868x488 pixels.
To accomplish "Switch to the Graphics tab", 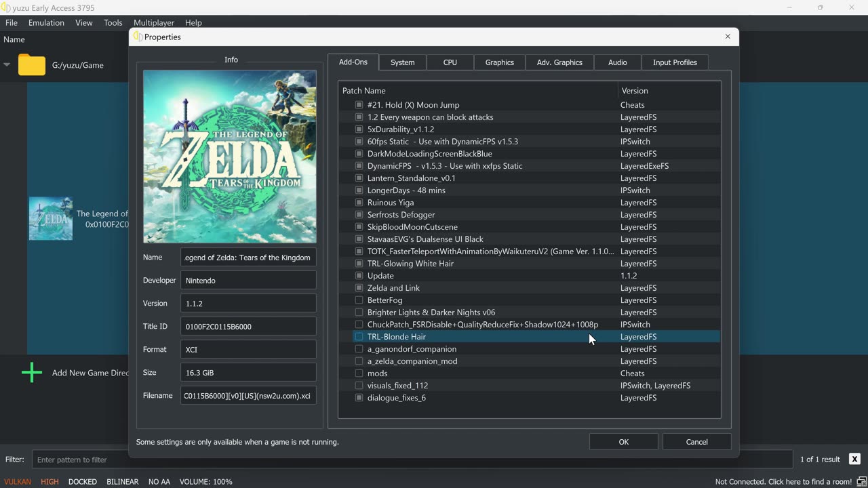I will click(x=499, y=62).
